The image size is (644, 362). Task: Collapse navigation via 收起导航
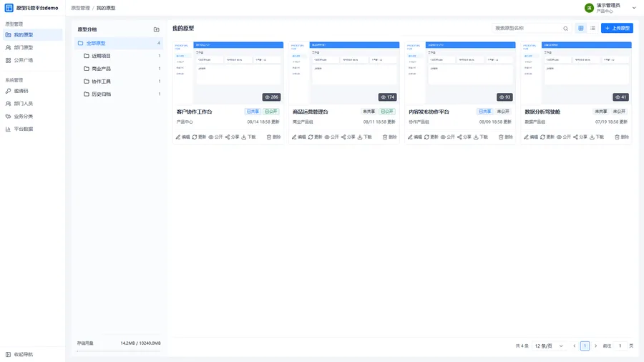[x=19, y=354]
